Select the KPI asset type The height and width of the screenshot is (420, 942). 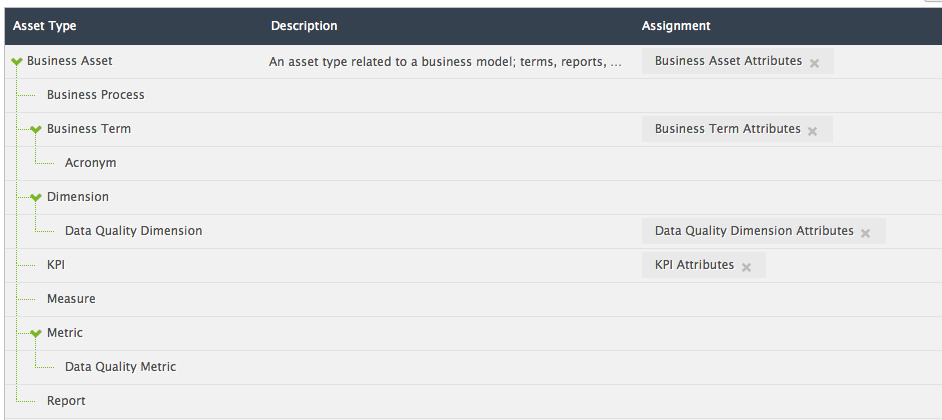pos(56,265)
